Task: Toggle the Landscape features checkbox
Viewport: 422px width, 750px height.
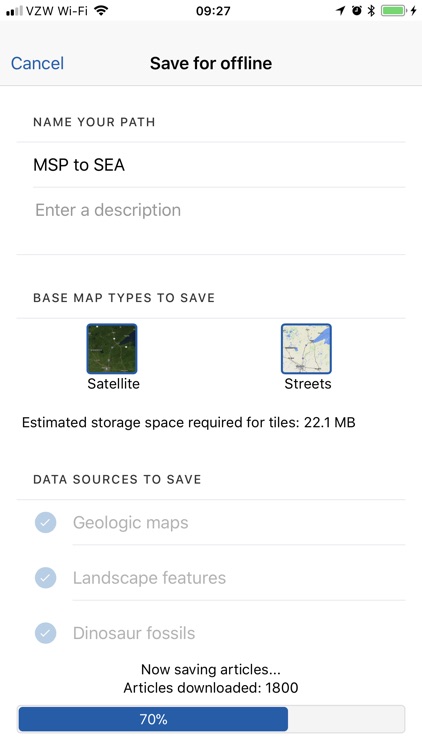Action: tap(45, 578)
